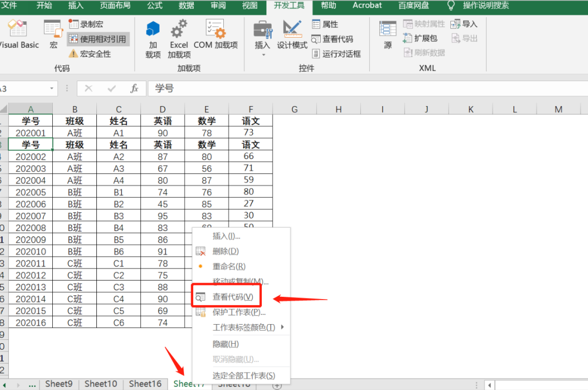The image size is (588, 390).
Task: Click the 宏 (Macros) icon
Action: 52,33
